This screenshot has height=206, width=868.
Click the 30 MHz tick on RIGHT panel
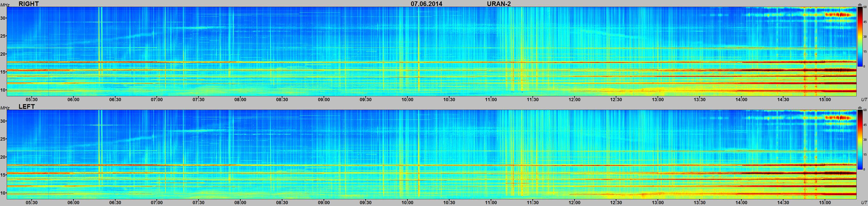3,18
